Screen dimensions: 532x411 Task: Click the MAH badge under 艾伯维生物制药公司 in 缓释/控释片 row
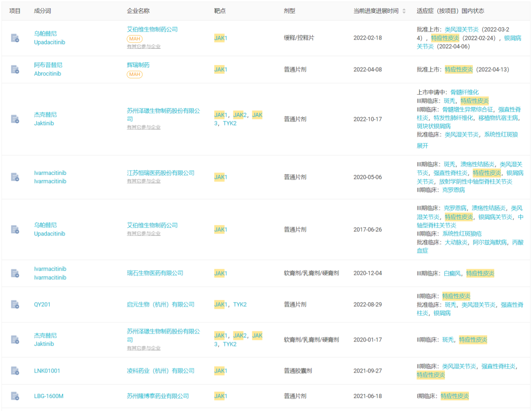134,39
